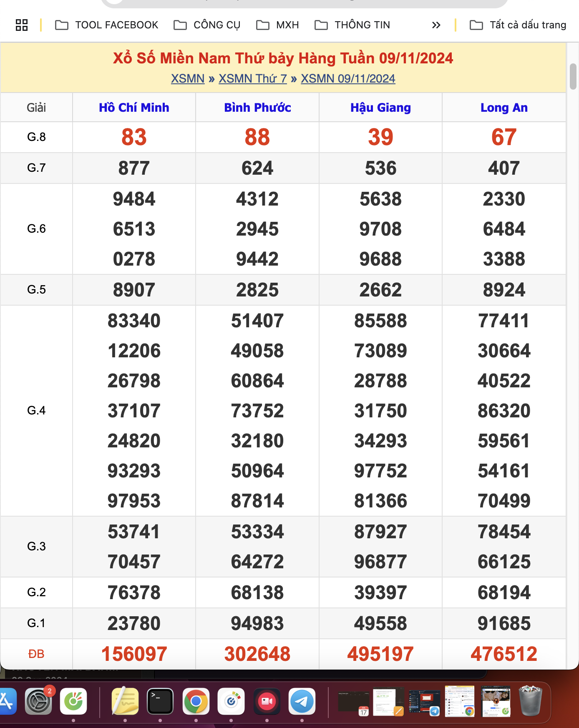Screen dimensions: 579x728
Task: Launch Cốc Cốc browser from the dock
Action: pyautogui.click(x=73, y=701)
